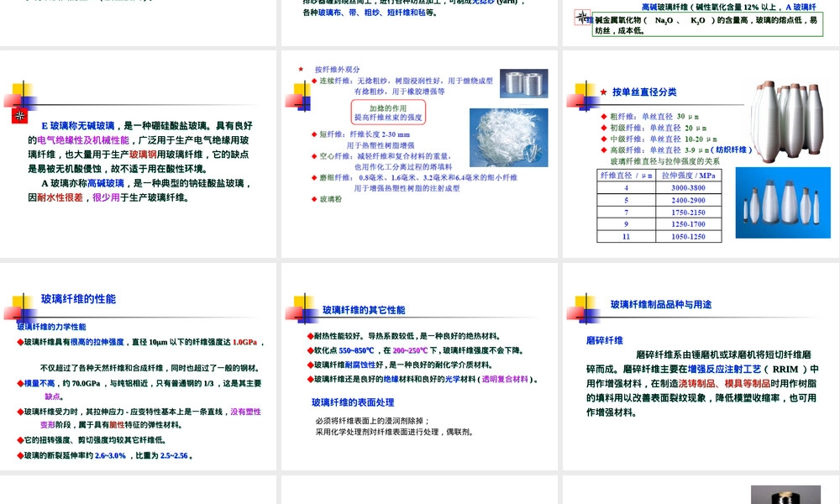The height and width of the screenshot is (504, 840).
Task: Click the 玻璃纤维的表面处理 subheading
Action: click(353, 402)
